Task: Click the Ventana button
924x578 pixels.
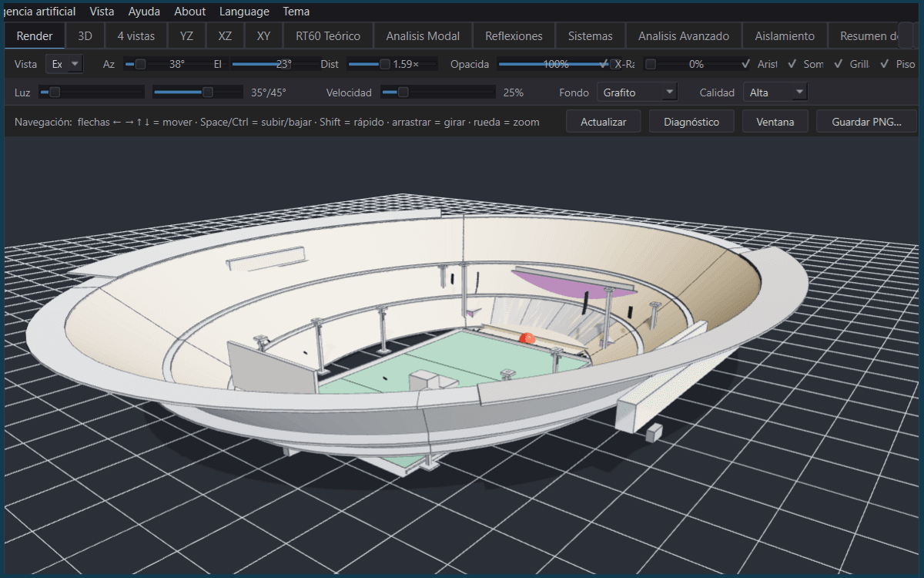Action: [x=775, y=122]
